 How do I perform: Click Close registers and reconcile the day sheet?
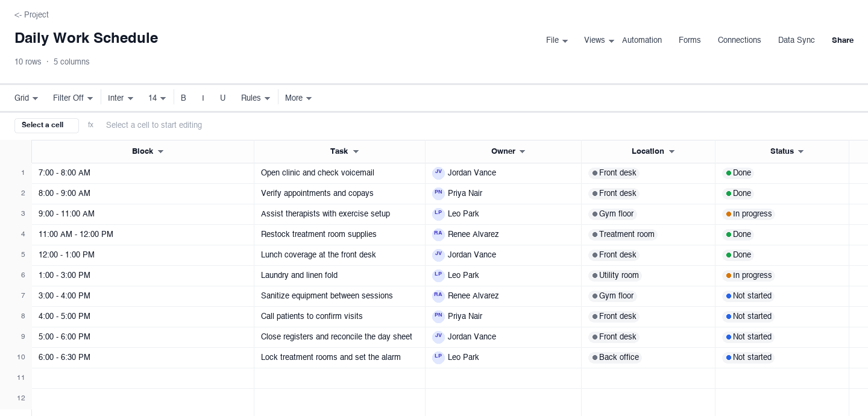336,337
